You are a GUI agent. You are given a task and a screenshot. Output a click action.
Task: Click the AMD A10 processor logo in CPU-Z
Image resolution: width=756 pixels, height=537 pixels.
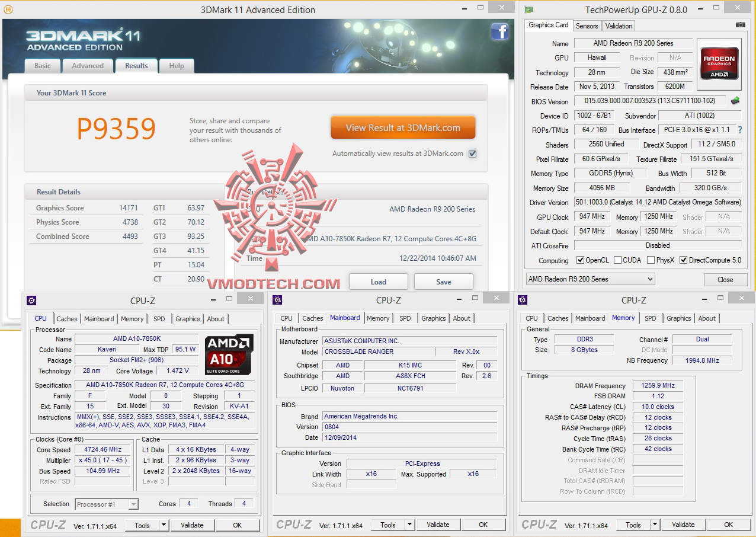pyautogui.click(x=229, y=356)
